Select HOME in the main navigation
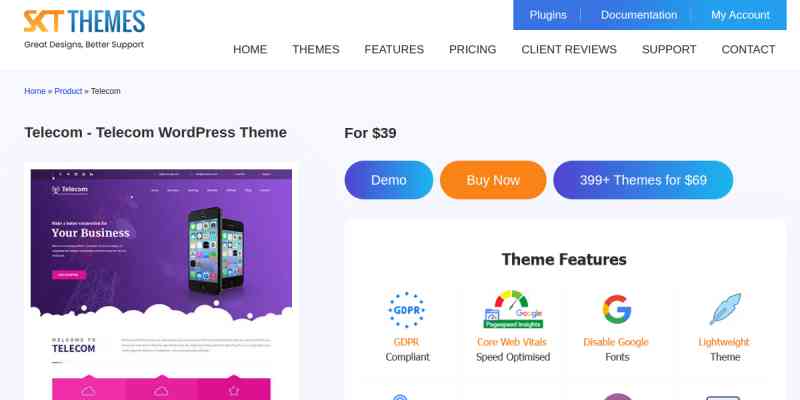Screen dimensions: 800x400 coord(250,49)
